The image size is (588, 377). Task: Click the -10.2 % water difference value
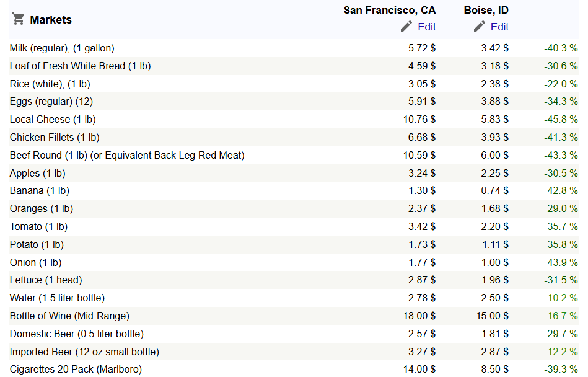[561, 298]
